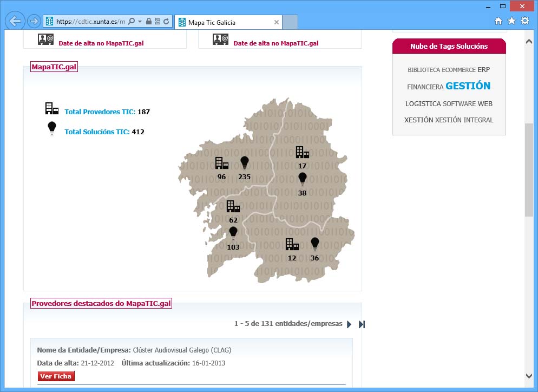Click the right contact card registration icon
The image size is (538, 392).
tap(220, 40)
